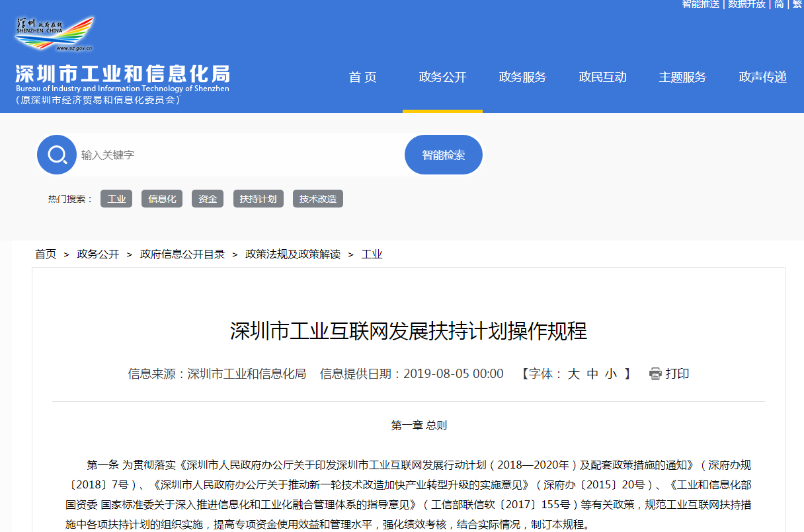Set font size to 小

(x=610, y=374)
